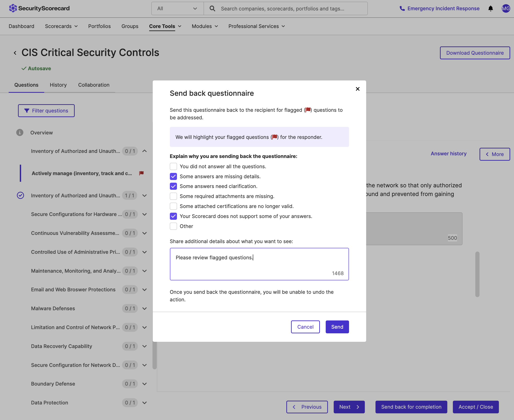Check 'You did not answer all the questions'

point(173,166)
